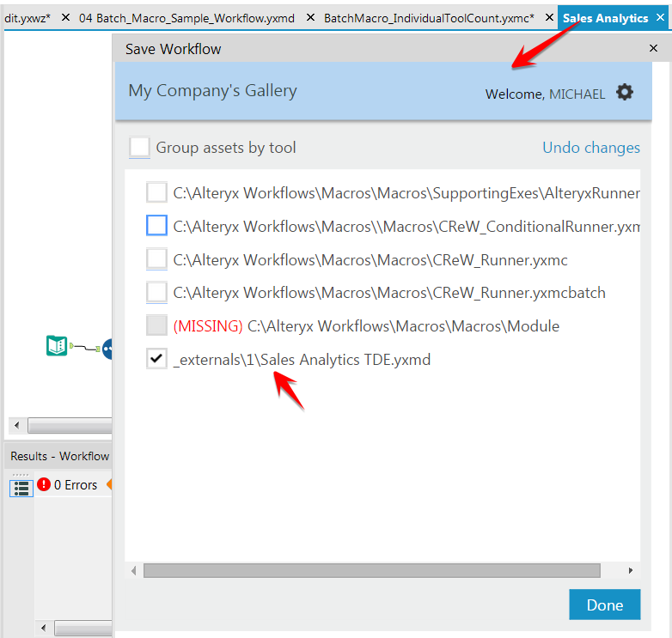This screenshot has height=638, width=672.
Task: Click the asset list left scroll arrow
Action: 134,571
